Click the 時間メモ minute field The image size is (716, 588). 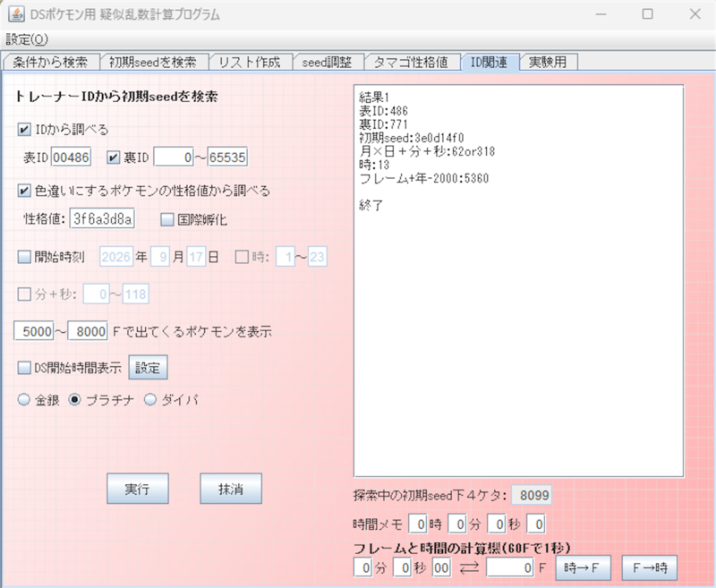tap(457, 524)
